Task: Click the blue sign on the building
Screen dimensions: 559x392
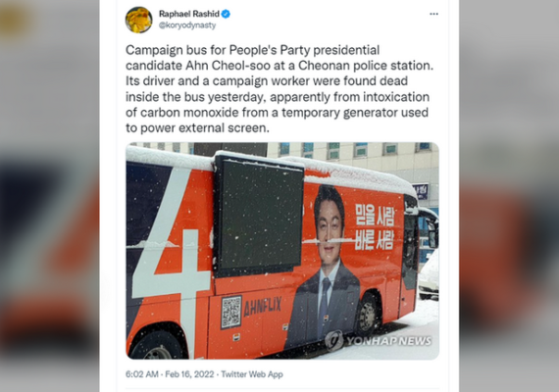Action: pos(422,192)
